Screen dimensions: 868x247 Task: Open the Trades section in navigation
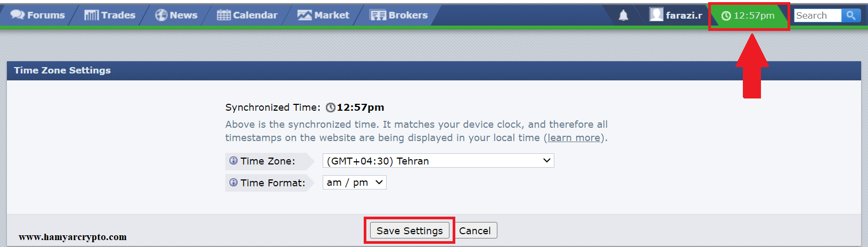point(110,15)
